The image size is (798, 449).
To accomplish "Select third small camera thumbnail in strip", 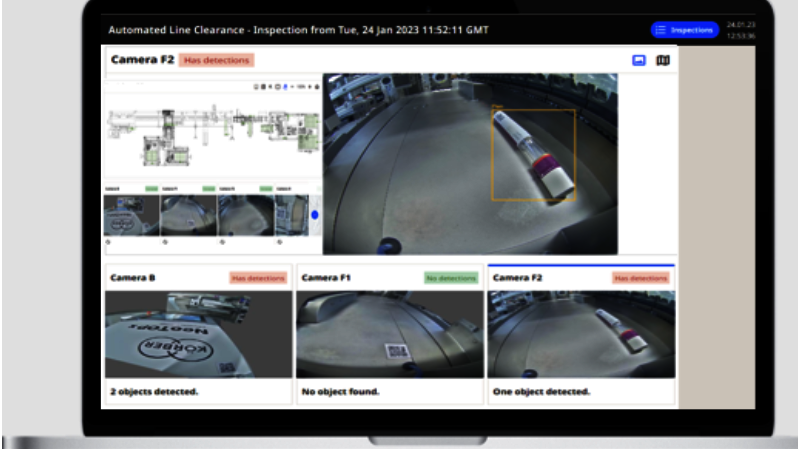I will point(245,214).
